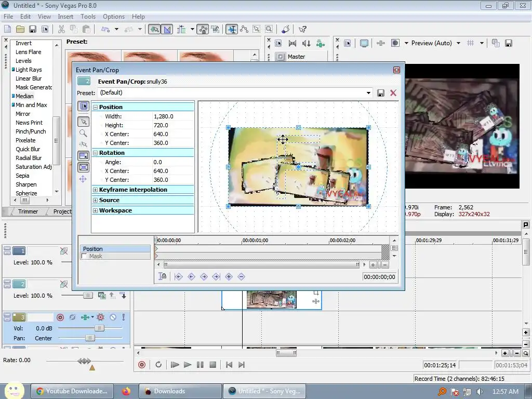
Task: Go to Previous Keyframe button
Action: [191, 277]
